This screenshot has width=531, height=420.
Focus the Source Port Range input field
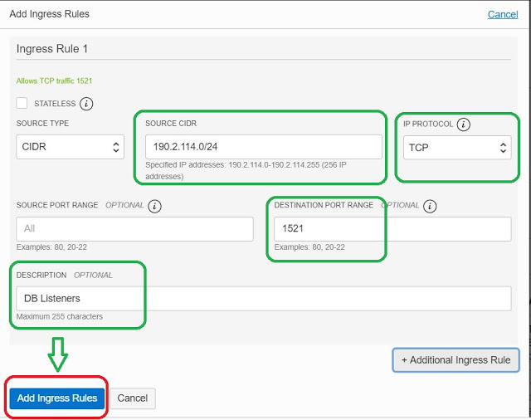[134, 229]
